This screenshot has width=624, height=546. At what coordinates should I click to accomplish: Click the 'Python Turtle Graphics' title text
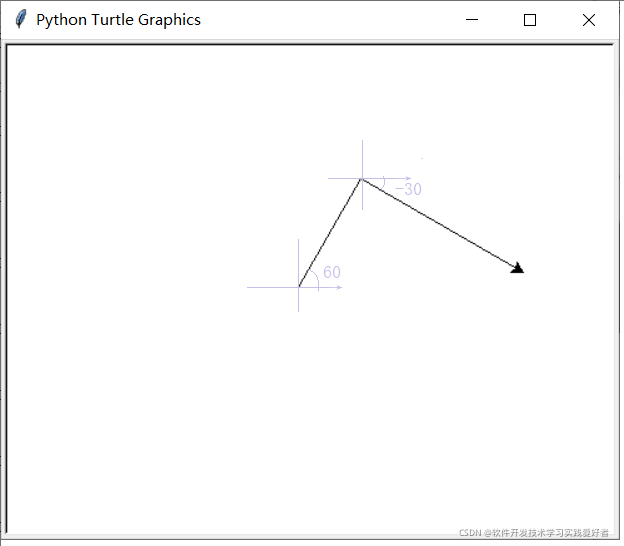(118, 20)
